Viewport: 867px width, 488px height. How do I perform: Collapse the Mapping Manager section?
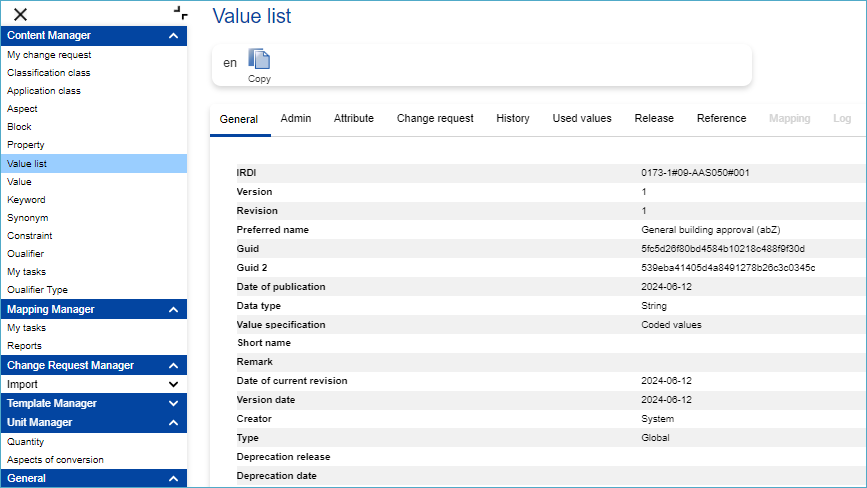point(173,310)
